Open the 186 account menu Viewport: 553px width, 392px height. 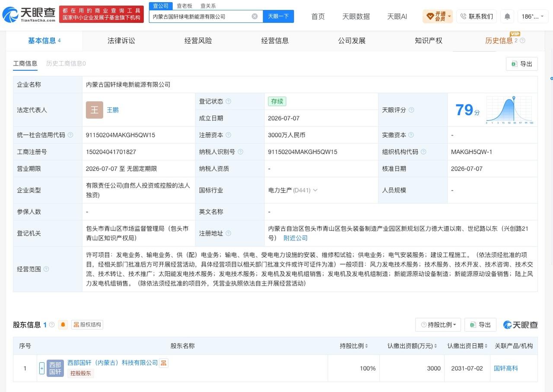click(x=533, y=16)
